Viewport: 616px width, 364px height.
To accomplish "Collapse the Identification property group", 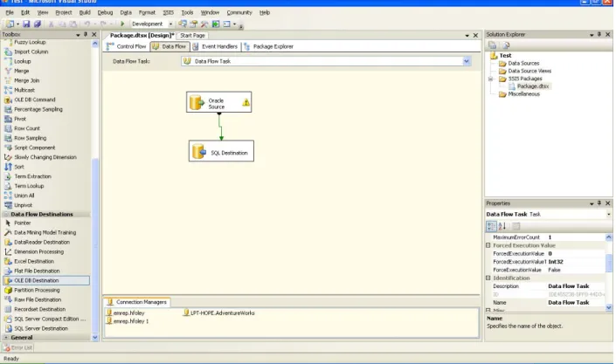I will 488,278.
